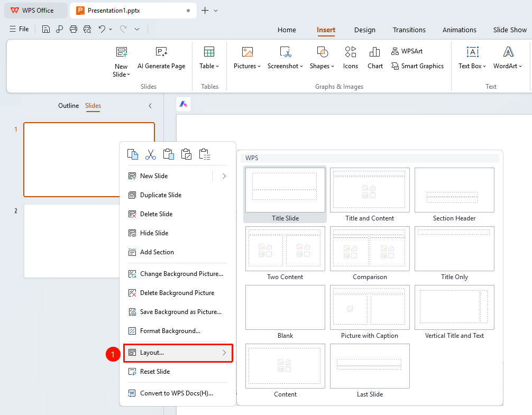Copy using the context menu copy icon
532x415 pixels.
point(133,154)
